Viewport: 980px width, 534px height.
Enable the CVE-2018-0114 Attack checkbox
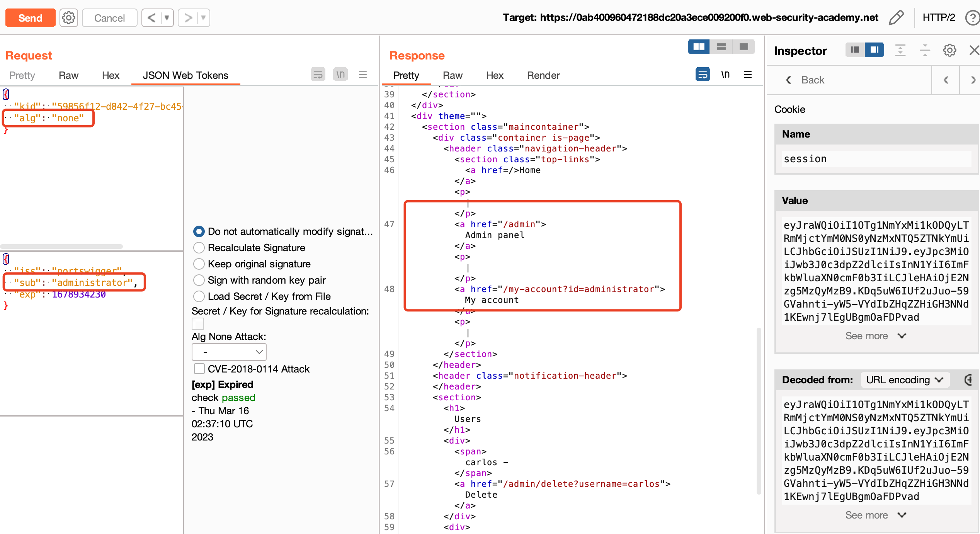click(x=199, y=369)
